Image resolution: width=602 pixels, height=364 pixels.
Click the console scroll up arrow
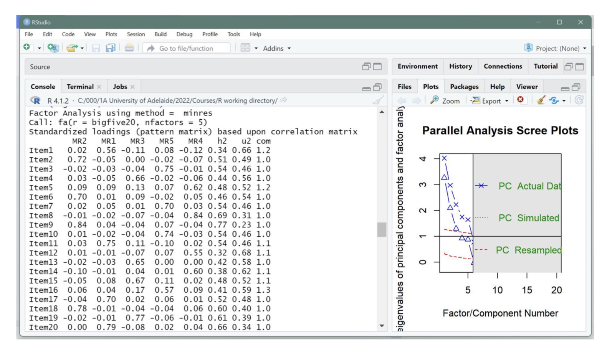[x=382, y=112]
